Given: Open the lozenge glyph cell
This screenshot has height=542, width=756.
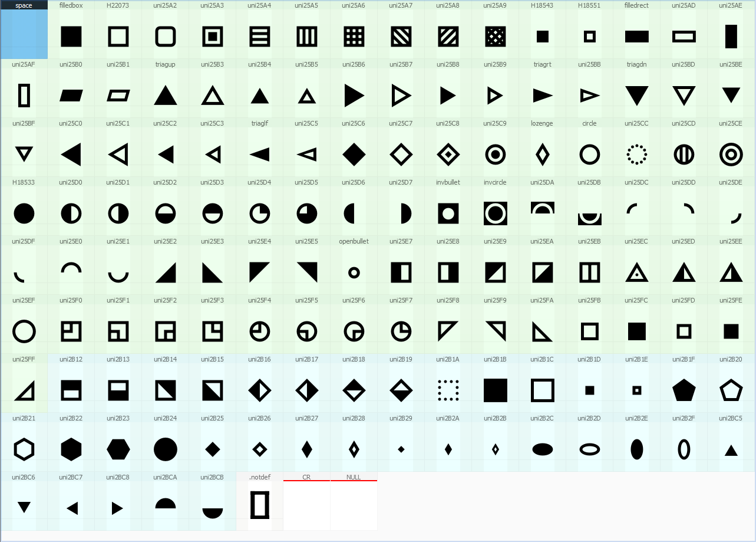Looking at the screenshot, I should [x=542, y=154].
